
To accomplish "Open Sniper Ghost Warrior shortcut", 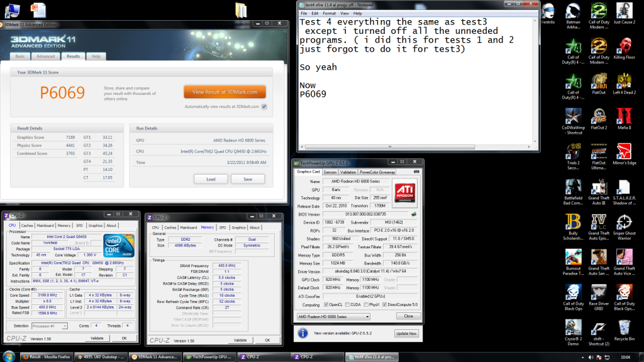I will (624, 227).
